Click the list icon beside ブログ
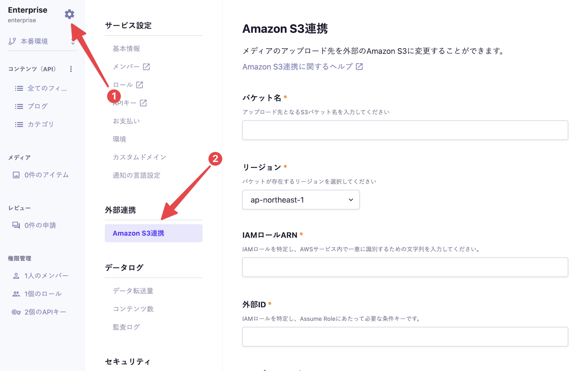Viewport: 588px width, 371px height. coord(19,106)
